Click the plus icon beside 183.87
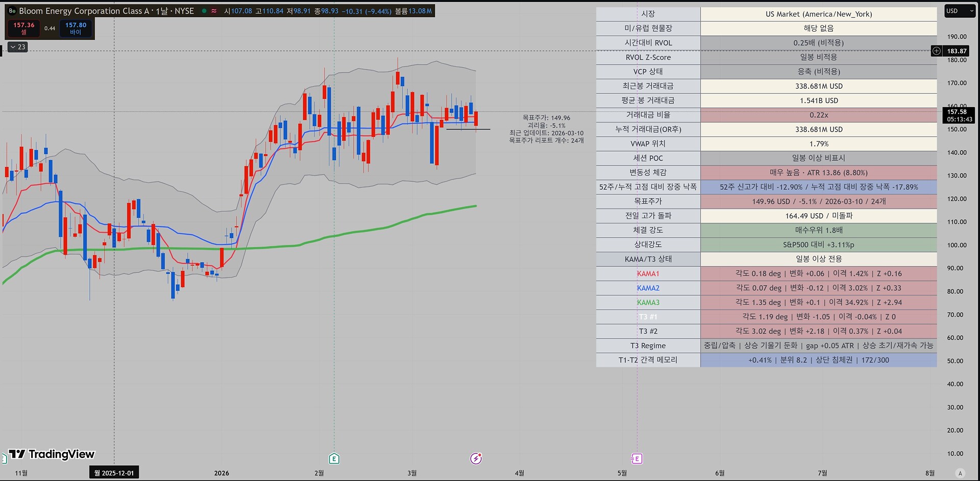Viewport: 980px width, 481px height. point(937,50)
